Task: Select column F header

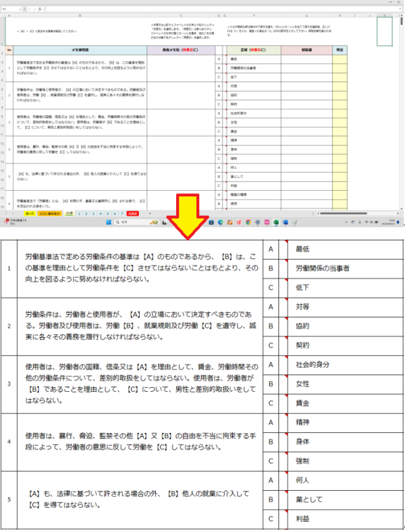Action: click(x=254, y=16)
